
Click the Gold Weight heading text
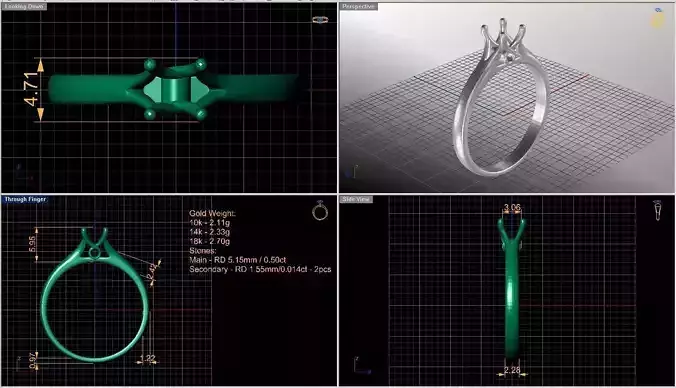(212, 213)
